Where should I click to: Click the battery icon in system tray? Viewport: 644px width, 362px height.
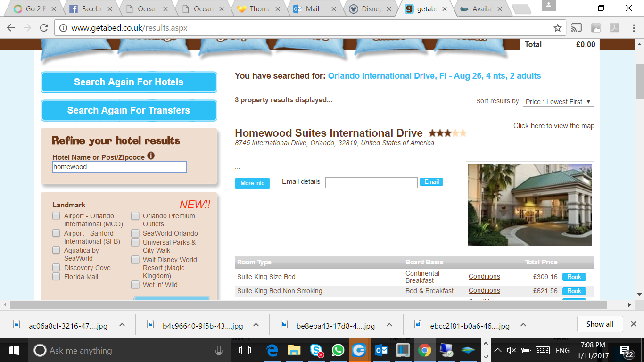(x=526, y=350)
